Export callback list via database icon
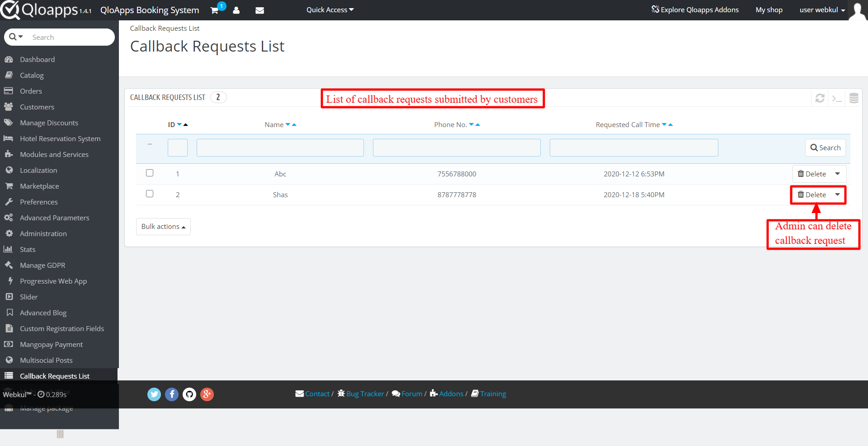868x446 pixels. pos(854,98)
